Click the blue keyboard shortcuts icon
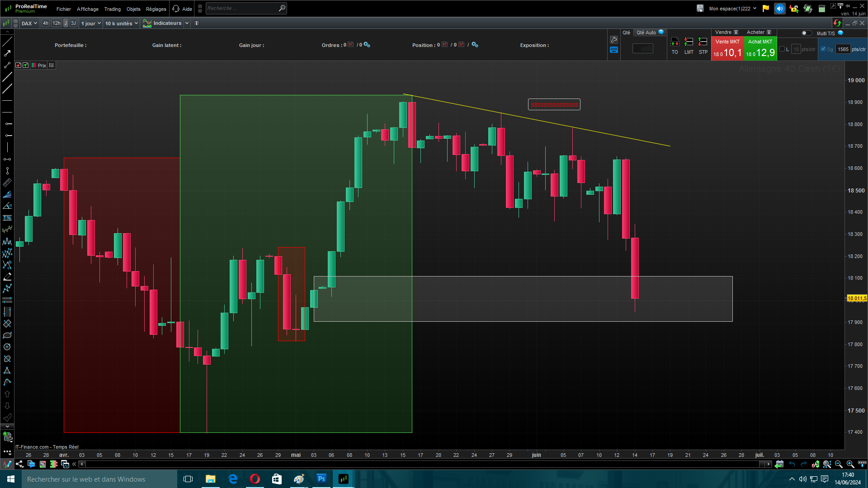 point(613,50)
